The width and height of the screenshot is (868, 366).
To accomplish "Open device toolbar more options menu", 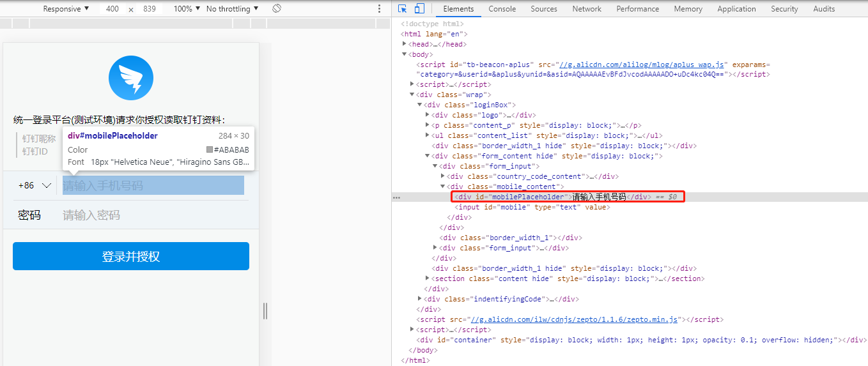I will pos(379,8).
